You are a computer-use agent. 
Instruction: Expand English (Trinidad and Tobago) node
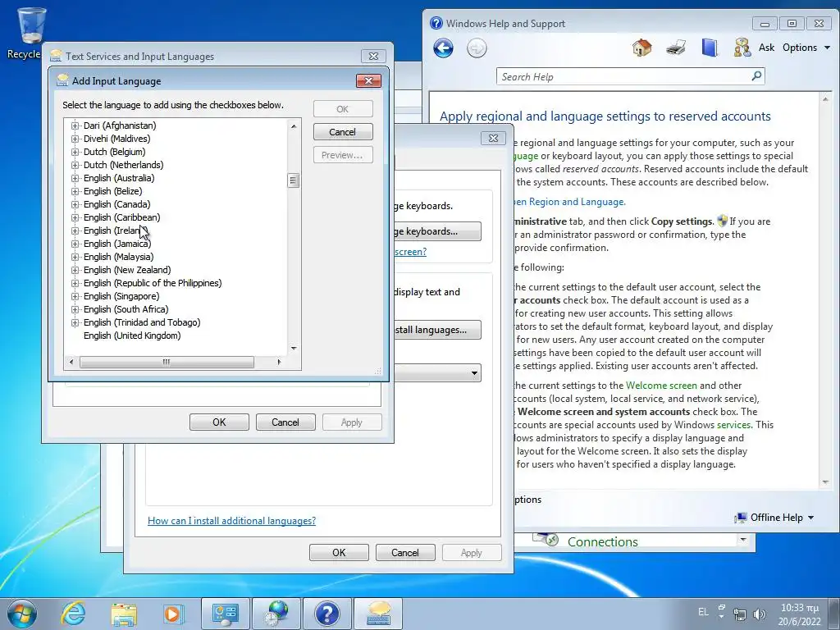pos(75,322)
